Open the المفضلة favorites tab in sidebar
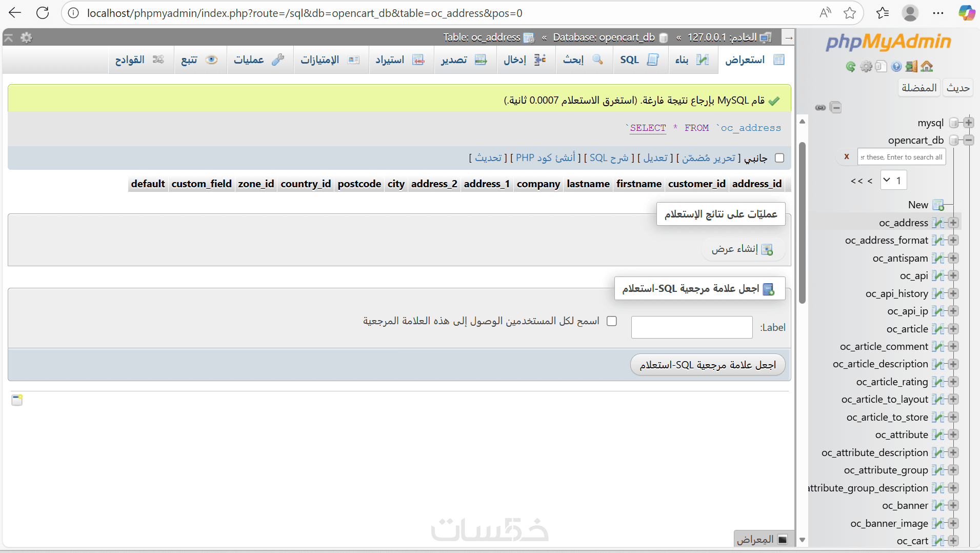The image size is (980, 553). [x=919, y=88]
